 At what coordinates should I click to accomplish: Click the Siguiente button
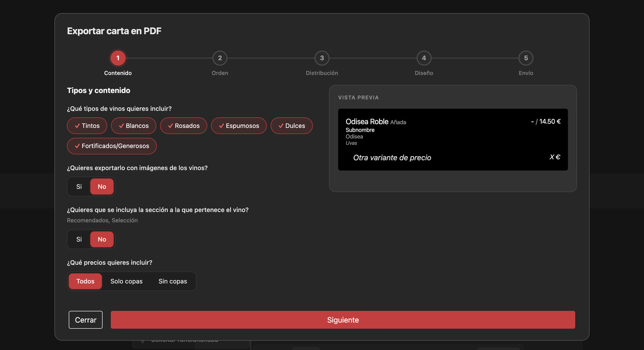[343, 320]
